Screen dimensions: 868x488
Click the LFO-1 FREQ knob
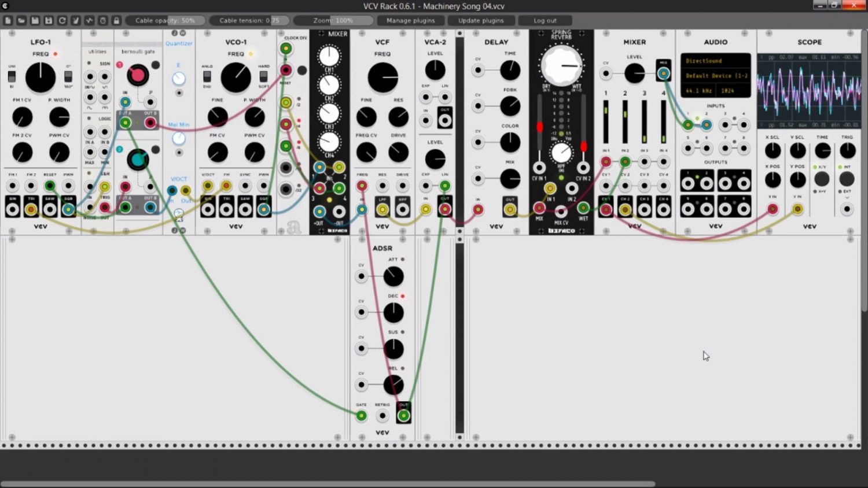coord(41,77)
